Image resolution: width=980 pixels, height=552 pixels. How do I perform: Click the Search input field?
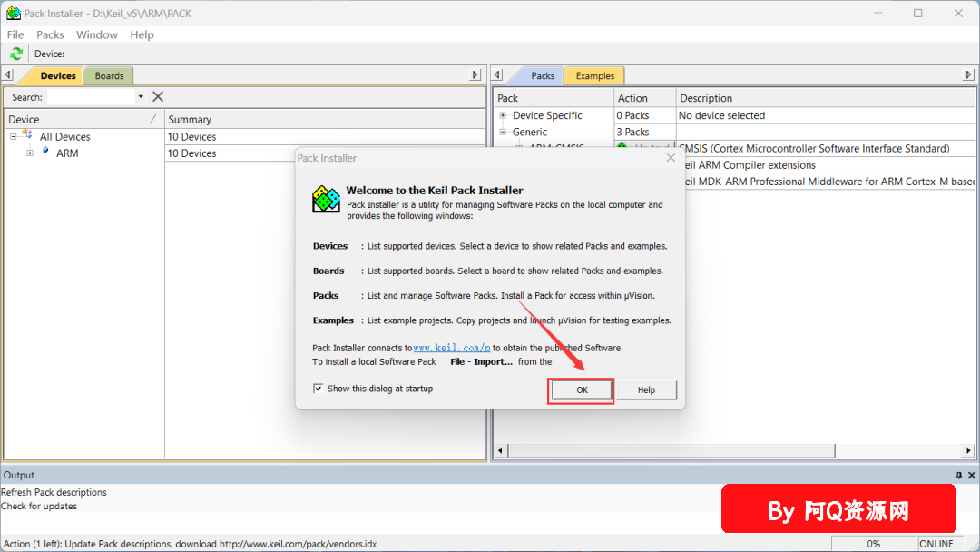(x=92, y=97)
